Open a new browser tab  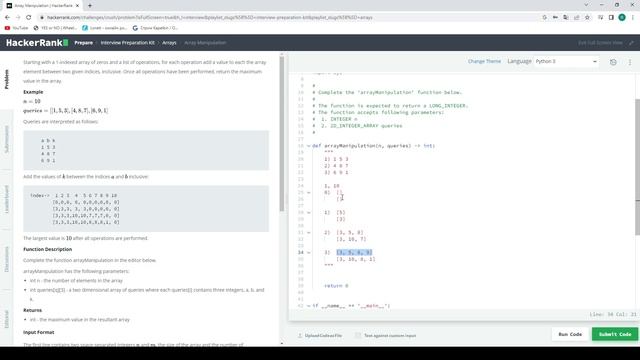(x=90, y=6)
